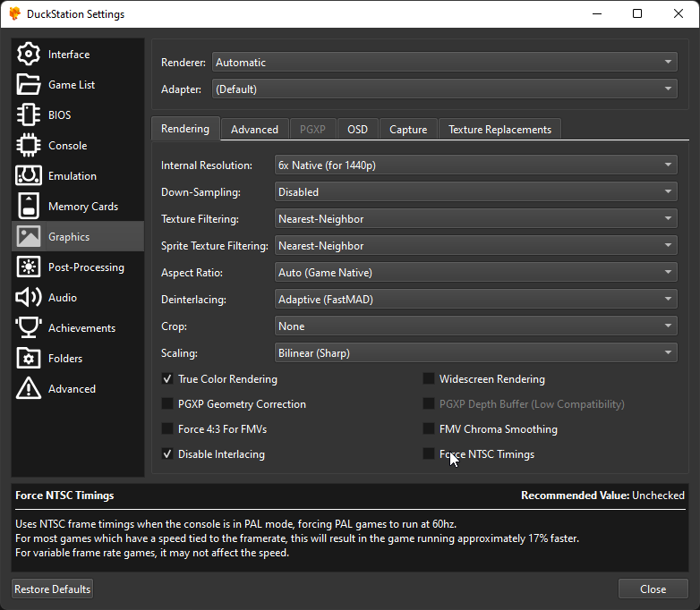The height and width of the screenshot is (610, 700).
Task: Toggle True Color Rendering checkbox
Action: click(x=167, y=379)
